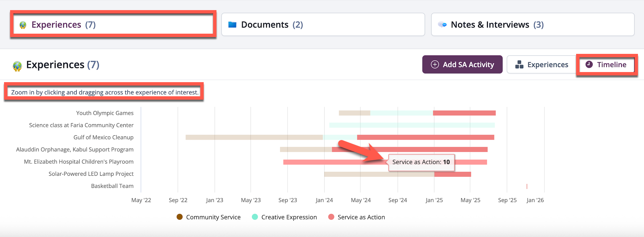Select the Timeline view button

coord(606,65)
